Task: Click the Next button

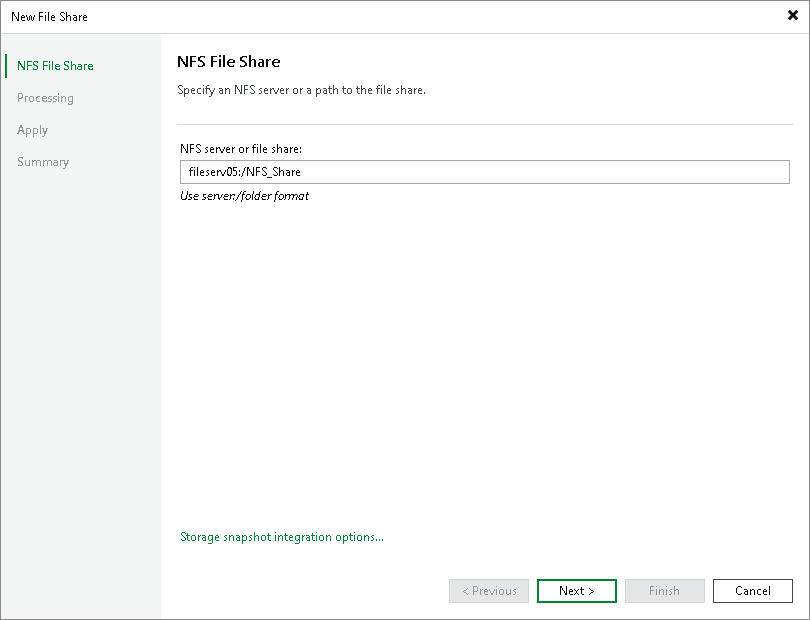Action: [x=577, y=591]
